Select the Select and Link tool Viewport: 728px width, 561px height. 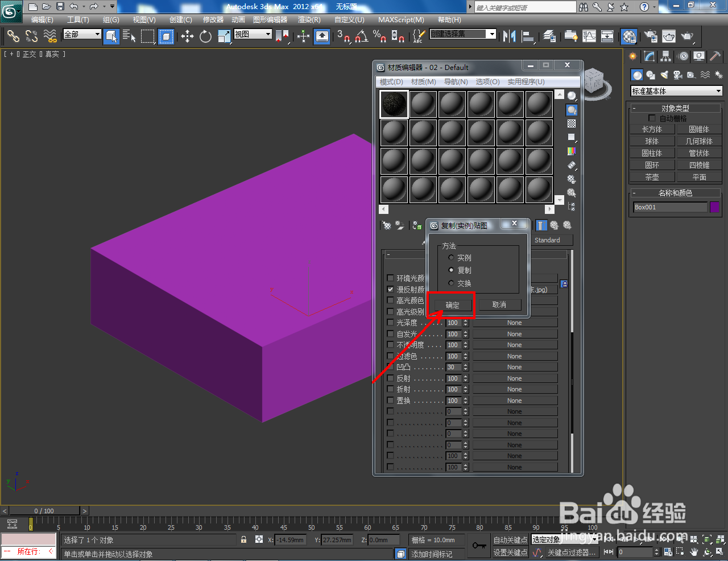[x=13, y=36]
